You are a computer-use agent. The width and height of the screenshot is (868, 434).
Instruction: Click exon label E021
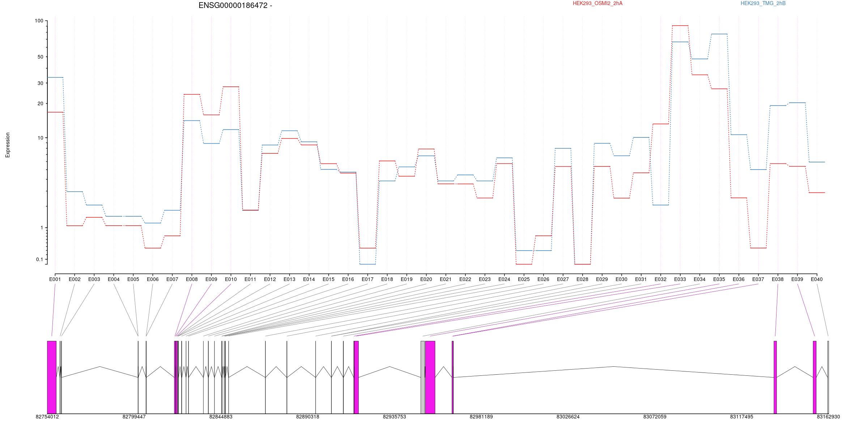[x=446, y=279]
